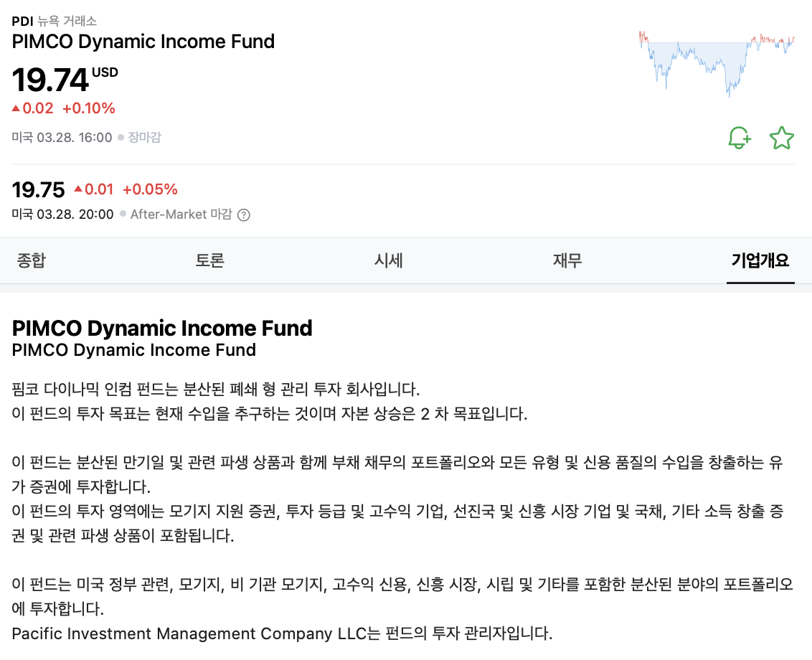Click the 뉴욕 거래소 exchange label
The height and width of the screenshot is (660, 812).
coord(67,22)
